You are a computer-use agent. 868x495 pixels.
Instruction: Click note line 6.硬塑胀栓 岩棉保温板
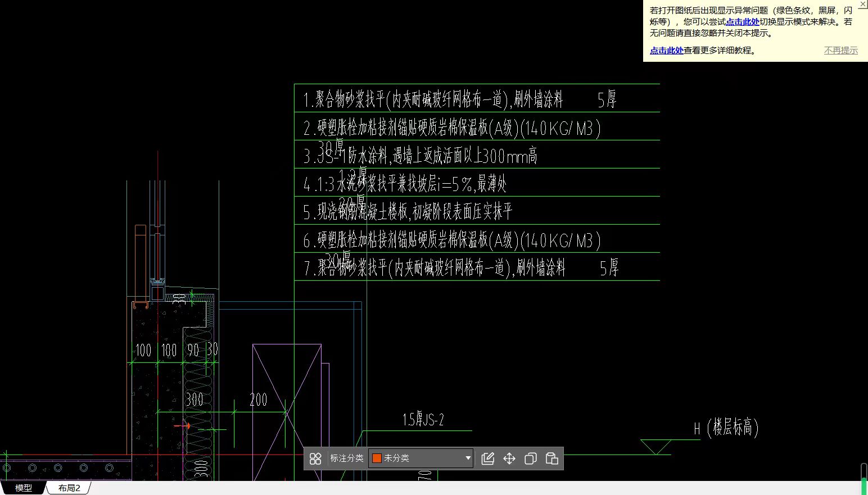pos(452,240)
